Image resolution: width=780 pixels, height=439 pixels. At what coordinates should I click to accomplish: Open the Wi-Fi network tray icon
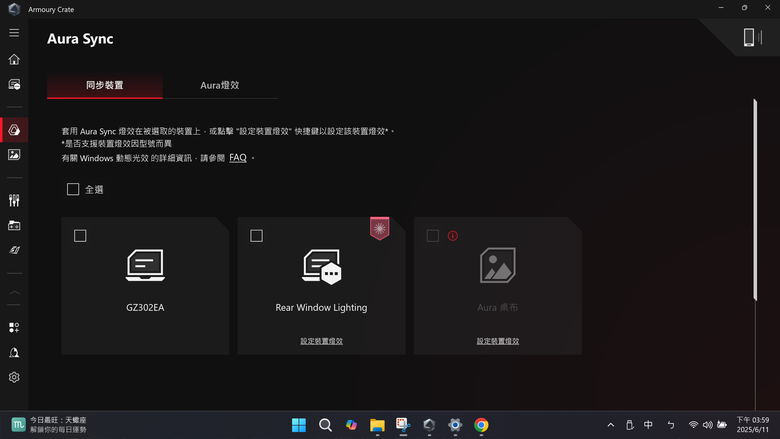(x=693, y=425)
